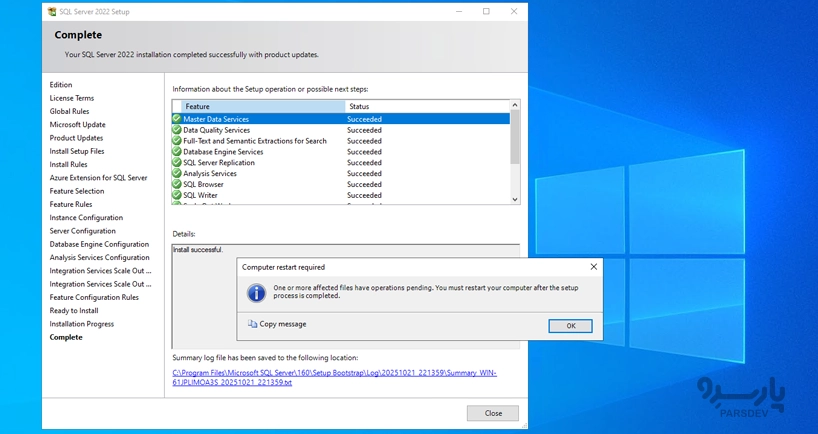Screen dimensions: 818x434
Task: Select Feature Selection in the left steps list
Action: point(77,191)
